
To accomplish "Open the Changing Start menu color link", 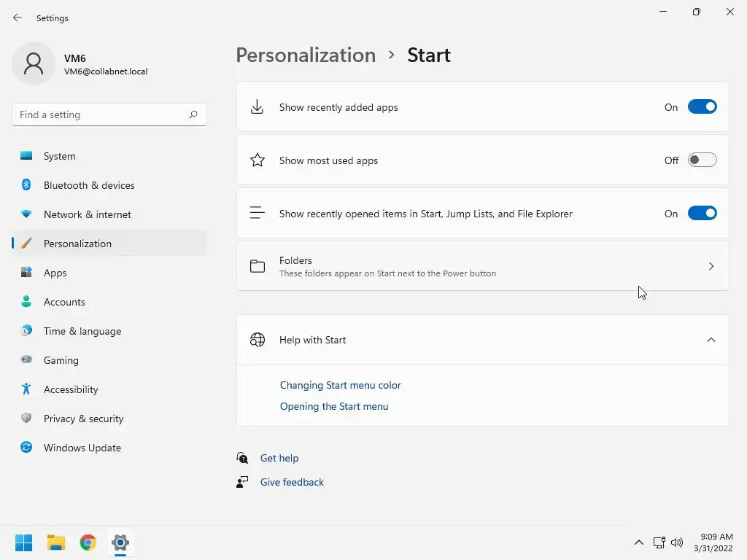I will pos(340,385).
